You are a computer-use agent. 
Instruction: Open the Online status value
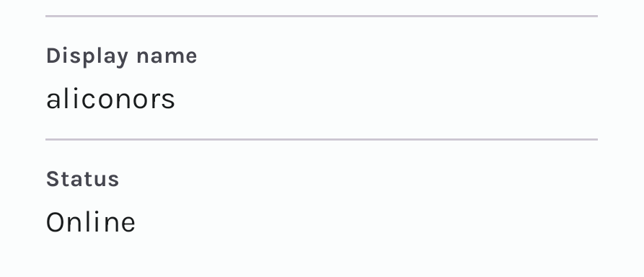[x=91, y=222]
